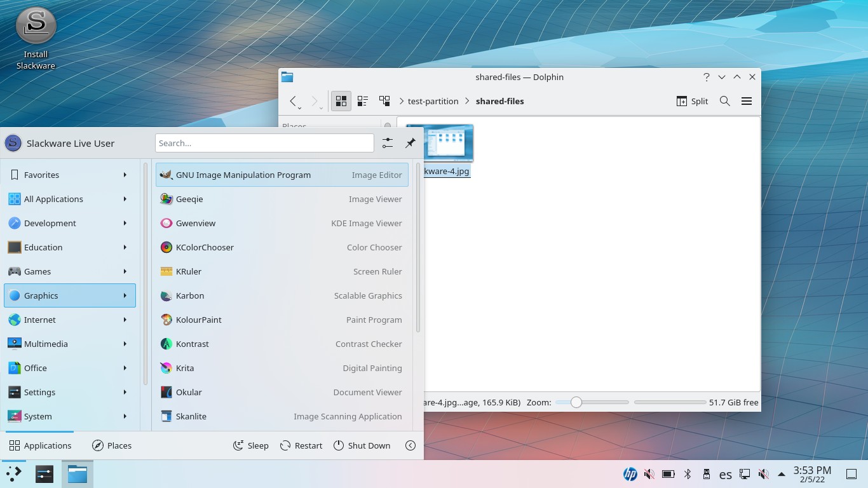Configure launcher search settings icon
Viewport: 868px width, 488px height.
pyautogui.click(x=388, y=143)
